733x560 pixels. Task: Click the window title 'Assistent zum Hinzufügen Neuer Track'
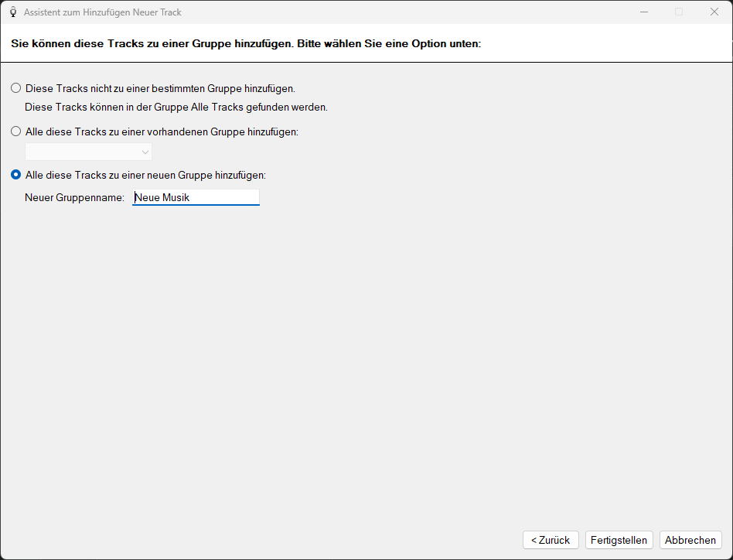tap(102, 12)
